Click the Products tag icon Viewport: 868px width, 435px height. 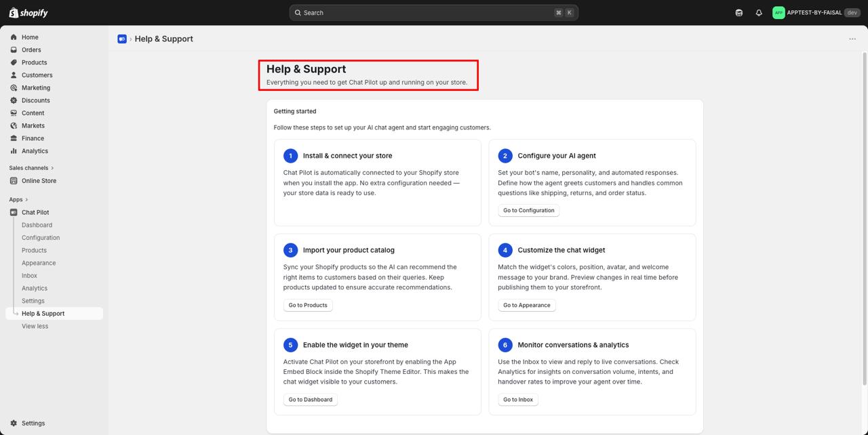coord(14,62)
